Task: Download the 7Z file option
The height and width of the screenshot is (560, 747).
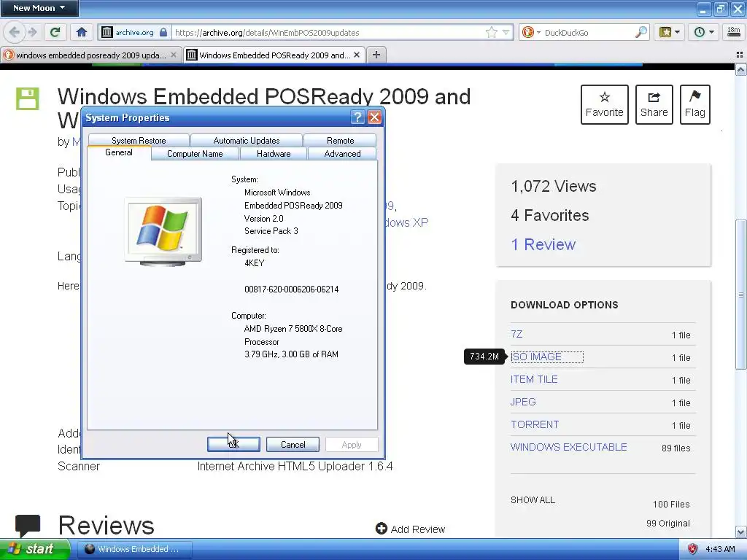Action: [x=516, y=334]
